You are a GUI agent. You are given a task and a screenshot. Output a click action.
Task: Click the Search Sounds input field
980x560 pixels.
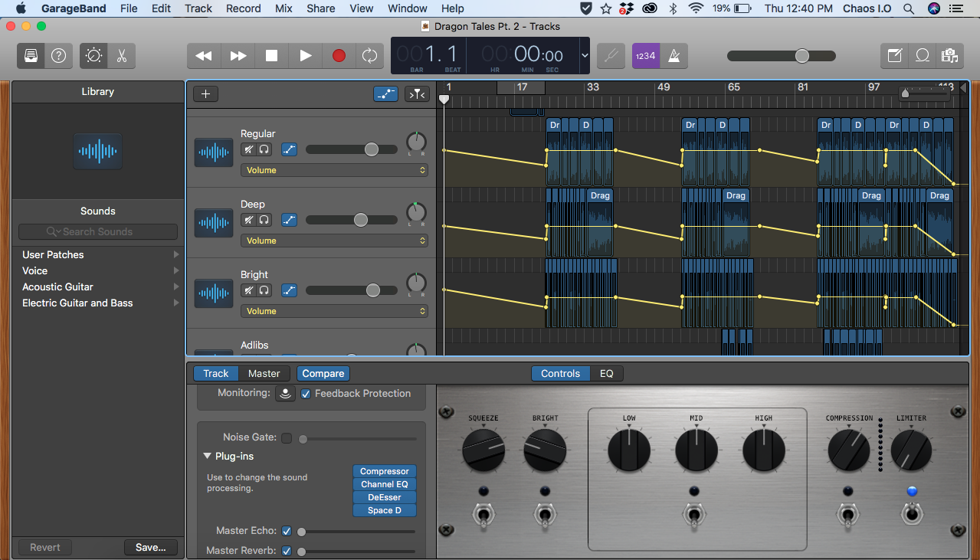98,231
